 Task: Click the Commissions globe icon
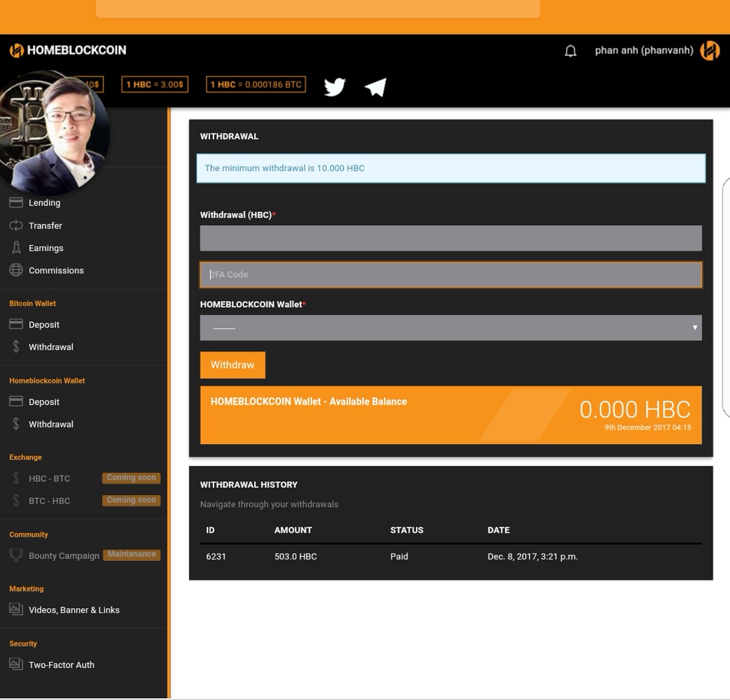(16, 270)
